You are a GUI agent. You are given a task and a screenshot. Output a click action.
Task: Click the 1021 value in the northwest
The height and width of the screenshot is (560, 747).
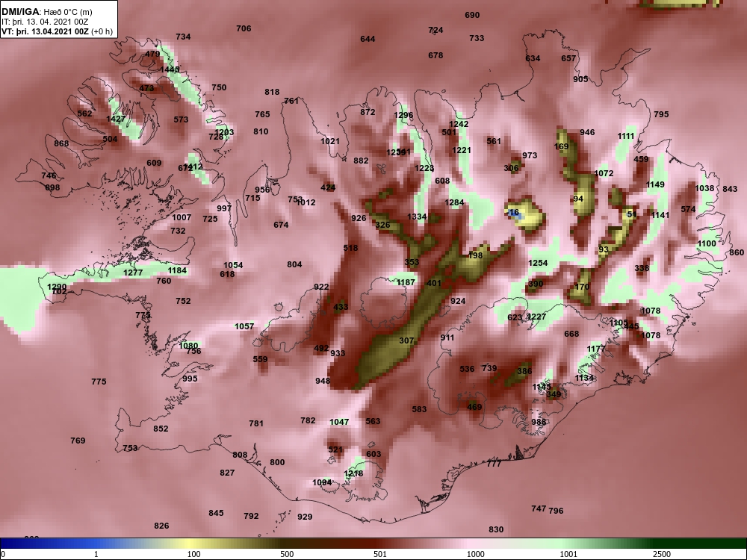[330, 141]
